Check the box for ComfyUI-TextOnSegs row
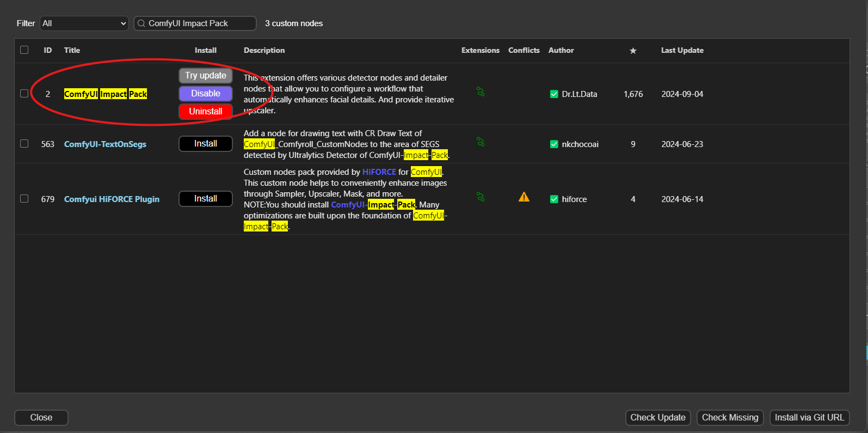Image resolution: width=868 pixels, height=433 pixels. tap(24, 144)
